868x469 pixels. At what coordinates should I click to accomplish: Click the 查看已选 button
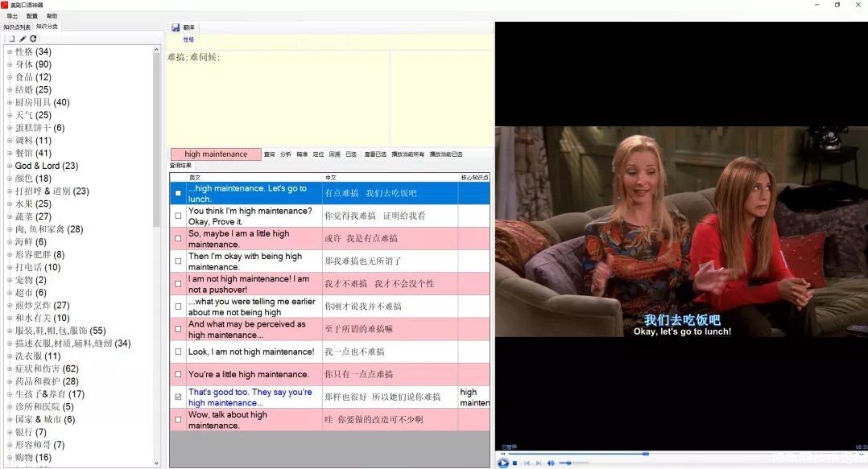pos(375,154)
